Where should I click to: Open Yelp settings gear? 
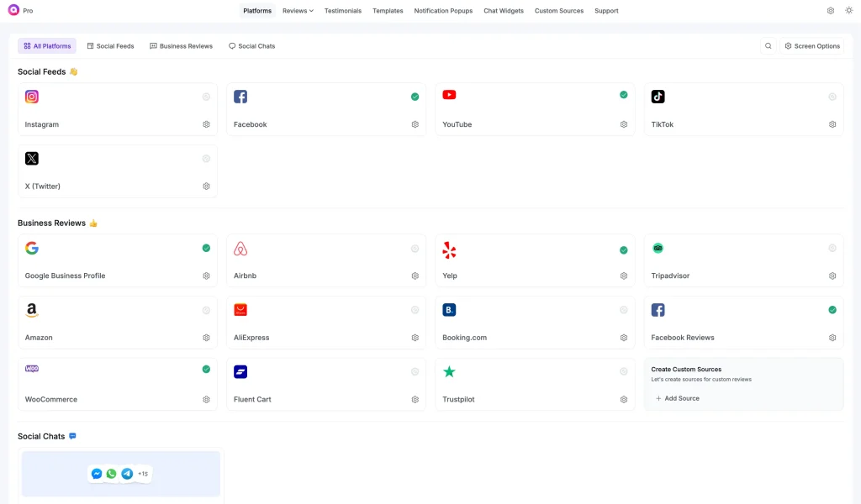click(624, 276)
